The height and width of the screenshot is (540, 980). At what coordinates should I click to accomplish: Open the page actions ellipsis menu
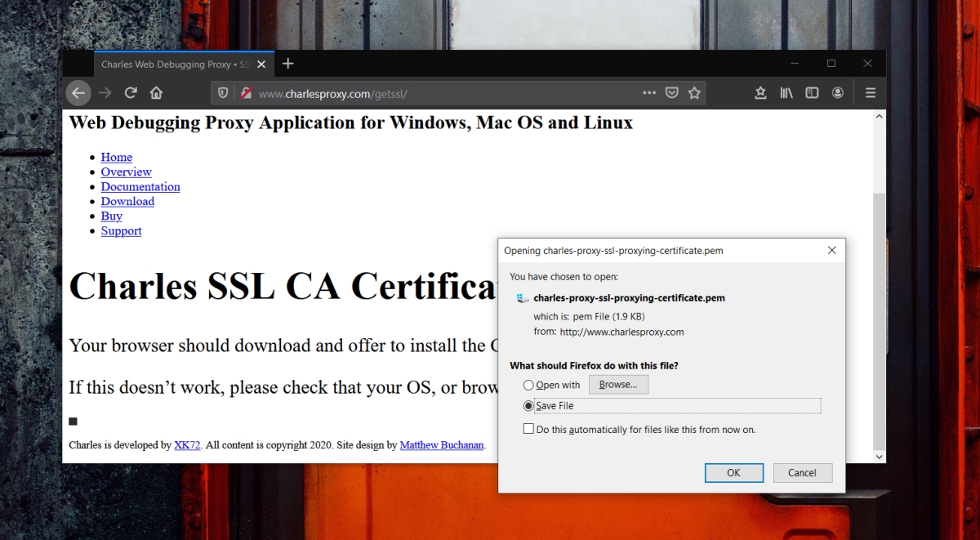coord(648,92)
